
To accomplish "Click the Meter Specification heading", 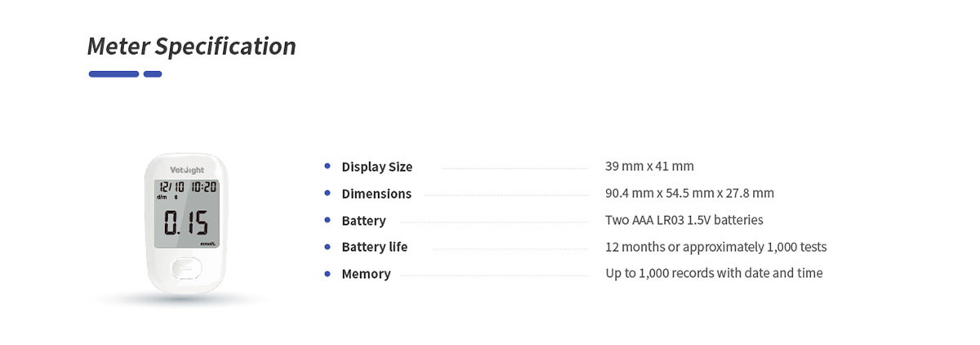I will click(191, 46).
